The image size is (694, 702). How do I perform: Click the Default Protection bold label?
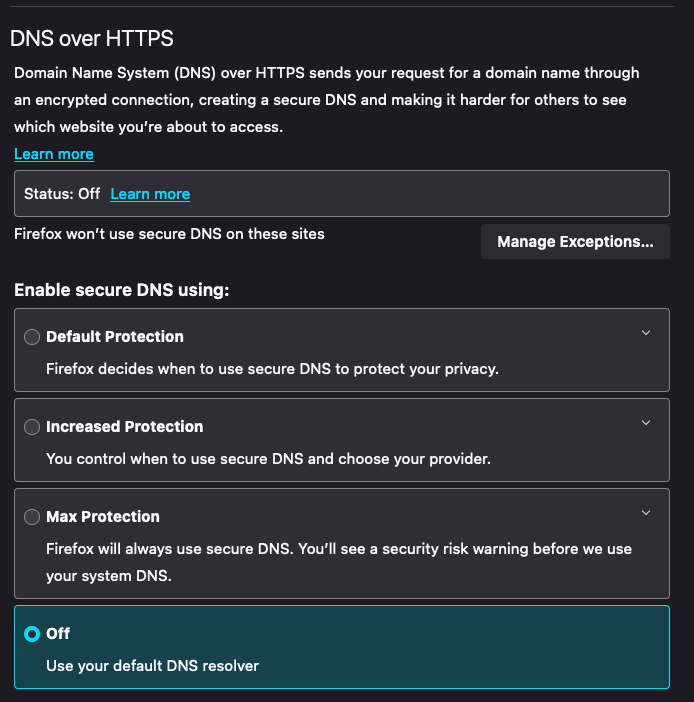[115, 337]
